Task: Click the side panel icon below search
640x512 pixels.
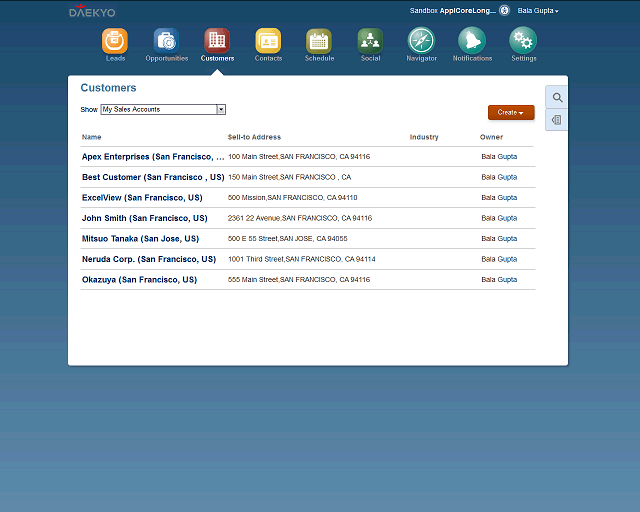Action: click(x=557, y=120)
